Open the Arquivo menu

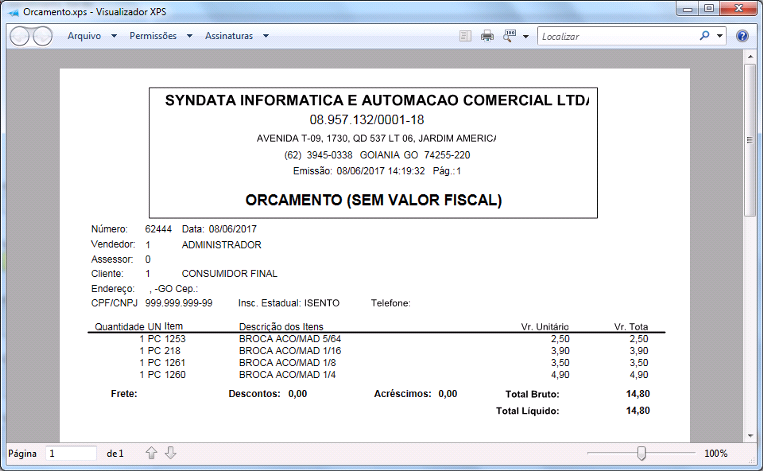[x=91, y=36]
